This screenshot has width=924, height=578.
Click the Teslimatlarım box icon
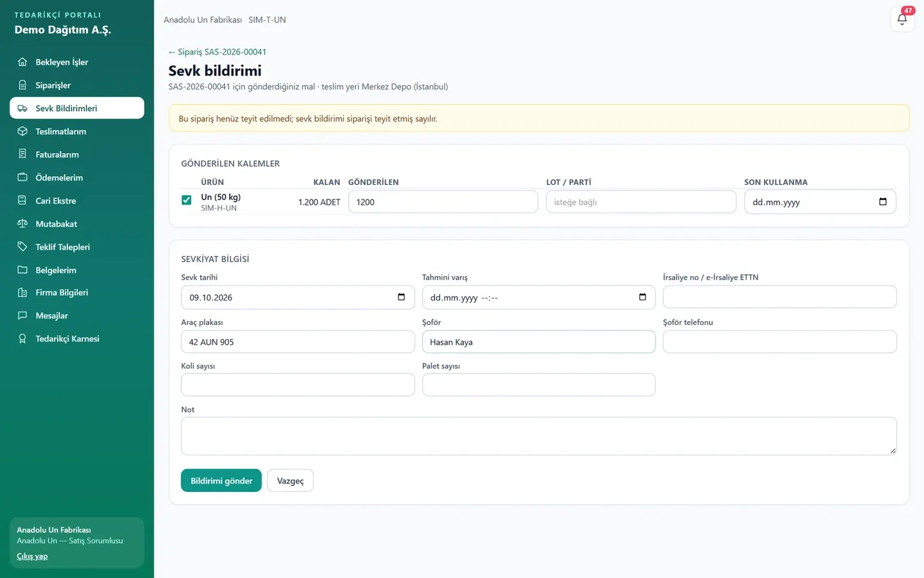point(22,131)
